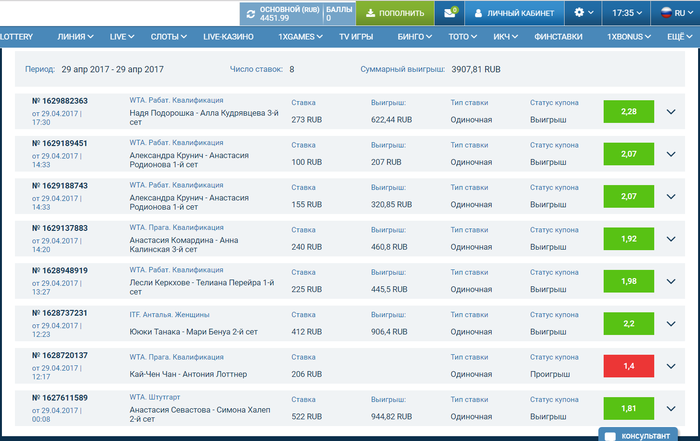
Task: Click the Основной (RUB) balance
Action: tap(289, 14)
